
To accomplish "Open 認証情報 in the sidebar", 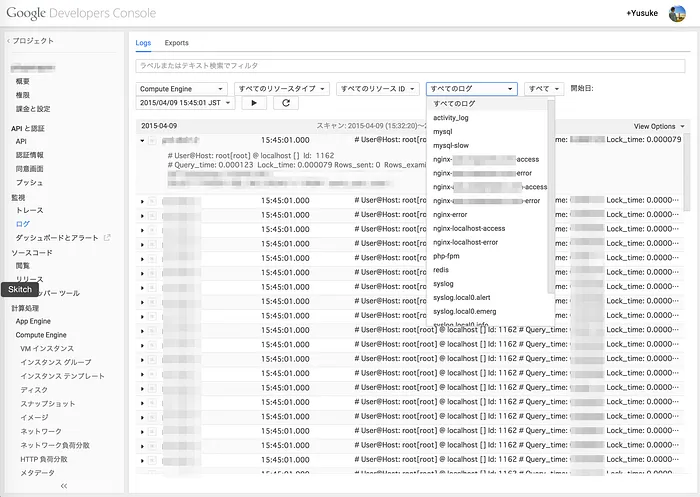I will pyautogui.click(x=29, y=155).
